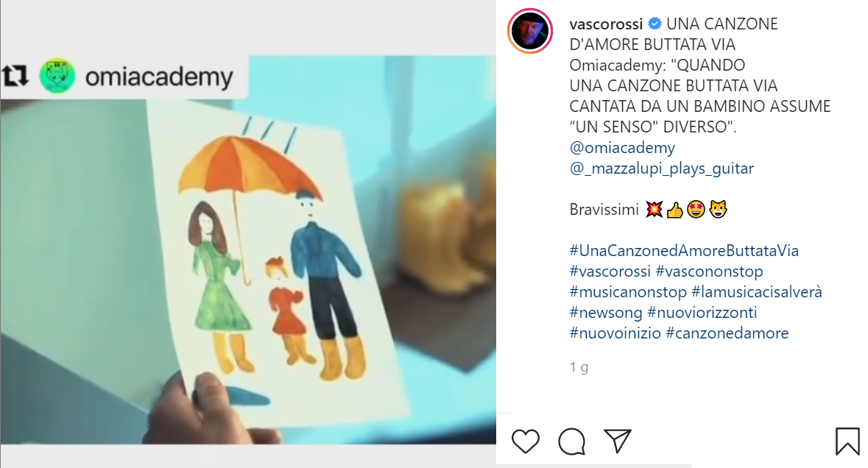Viewport: 868px width, 468px height.
Task: Click the 1 g post timestamp
Action: pos(579,366)
